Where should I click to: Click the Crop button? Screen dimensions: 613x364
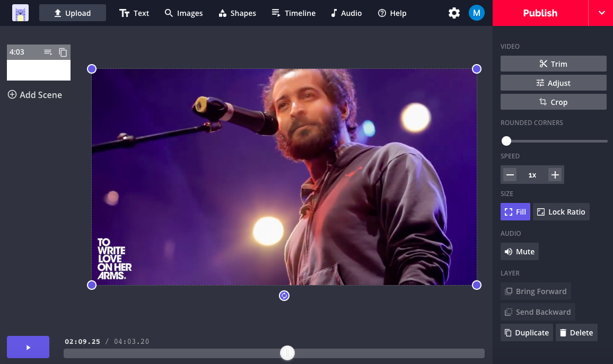(x=553, y=102)
